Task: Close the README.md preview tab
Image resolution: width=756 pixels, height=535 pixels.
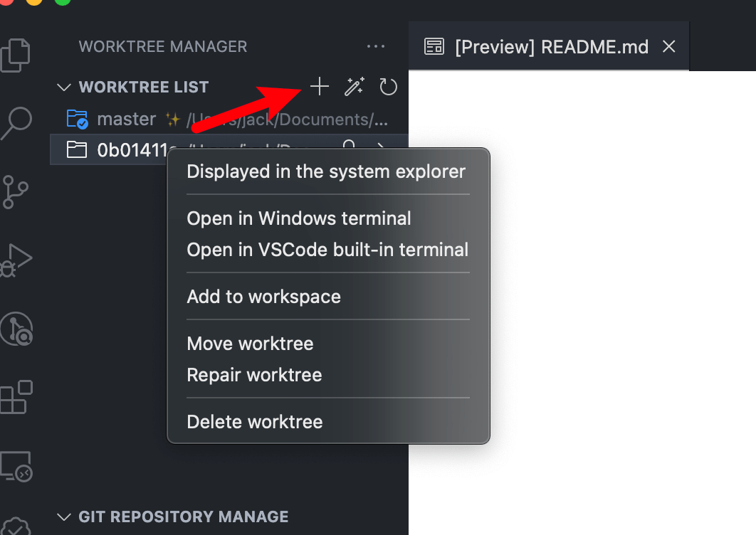Action: point(668,47)
